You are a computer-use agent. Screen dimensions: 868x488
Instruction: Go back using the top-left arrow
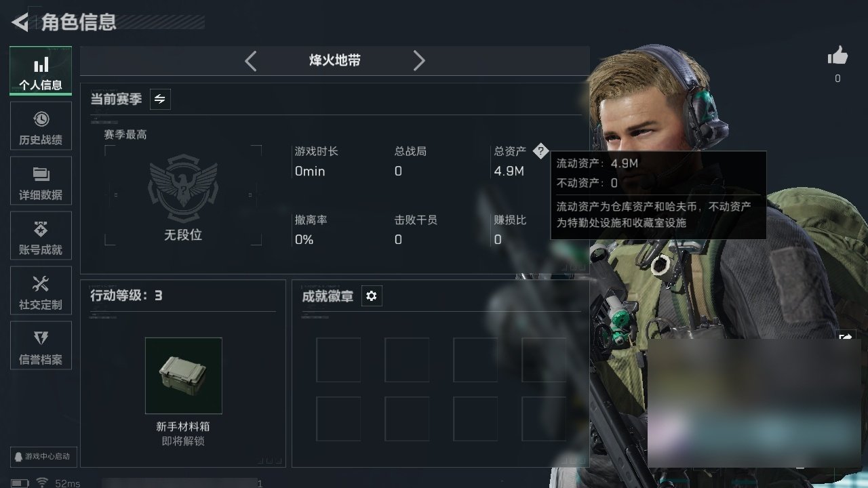coord(20,22)
